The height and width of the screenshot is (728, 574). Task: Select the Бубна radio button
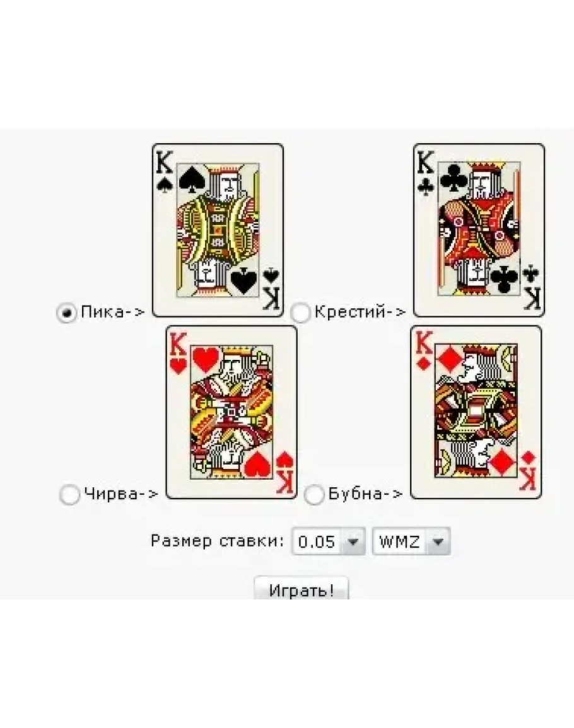pyautogui.click(x=314, y=494)
